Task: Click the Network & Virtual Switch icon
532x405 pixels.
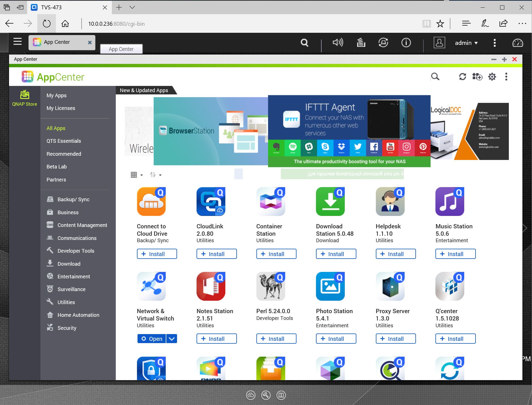Action: point(151,286)
